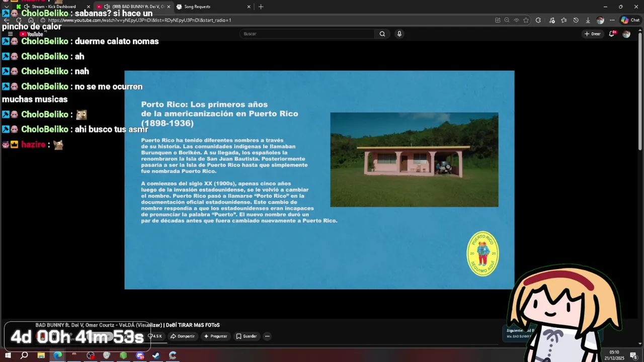
Task: Click the YouTube search magnifier button
Action: (382, 34)
